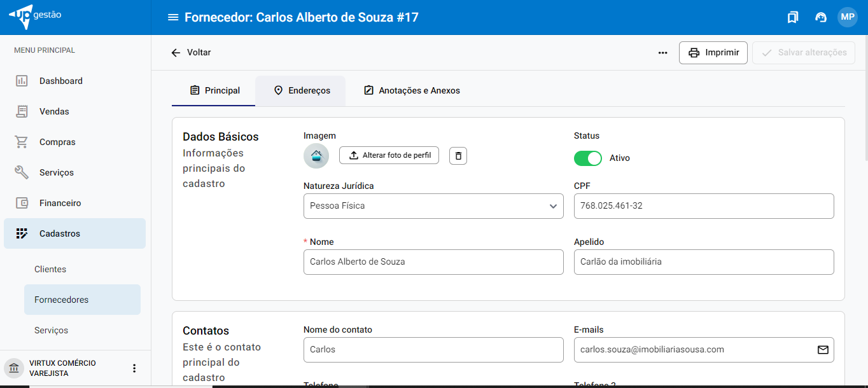Expand the Cadastros menu section
Image resolution: width=868 pixels, height=388 pixels.
click(x=74, y=233)
